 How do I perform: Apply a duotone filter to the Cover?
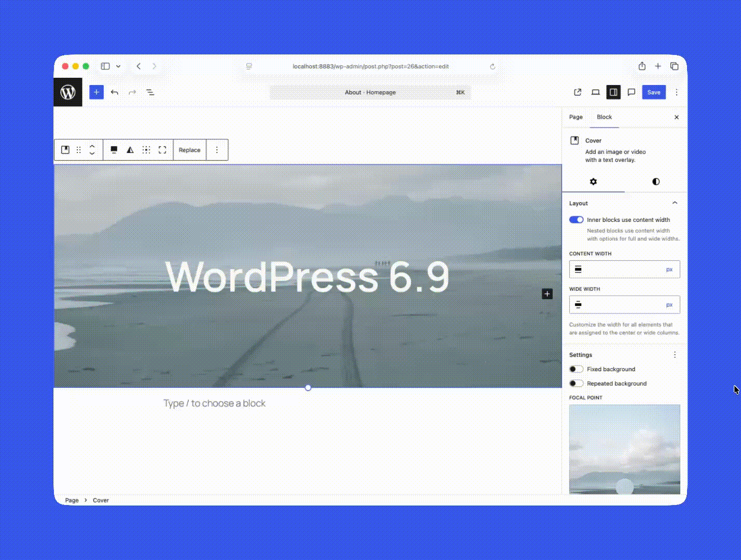(x=130, y=149)
